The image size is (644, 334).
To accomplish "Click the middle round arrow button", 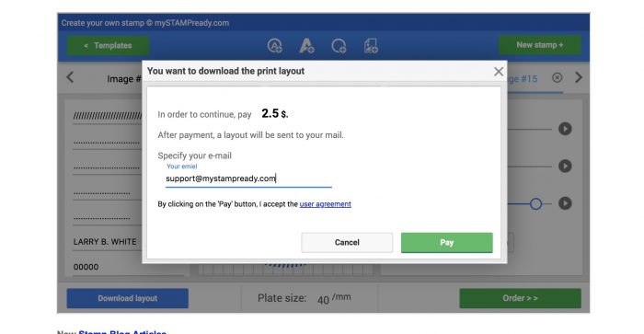I will click(565, 166).
